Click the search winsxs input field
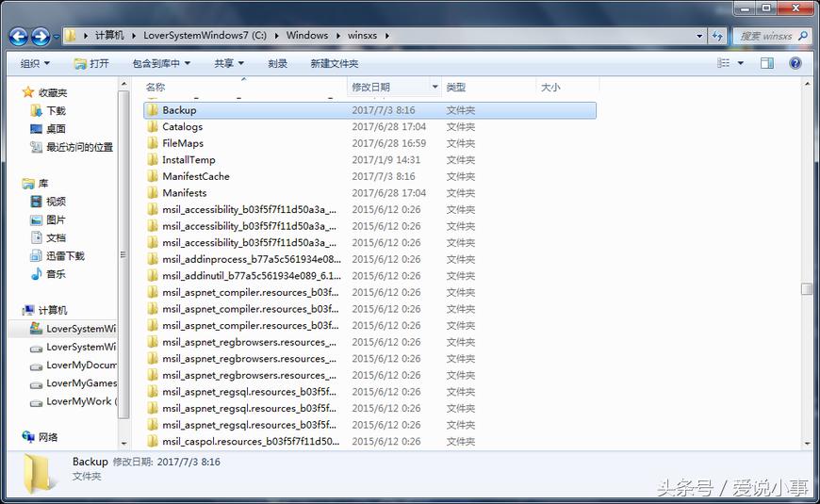The image size is (820, 504). point(766,36)
